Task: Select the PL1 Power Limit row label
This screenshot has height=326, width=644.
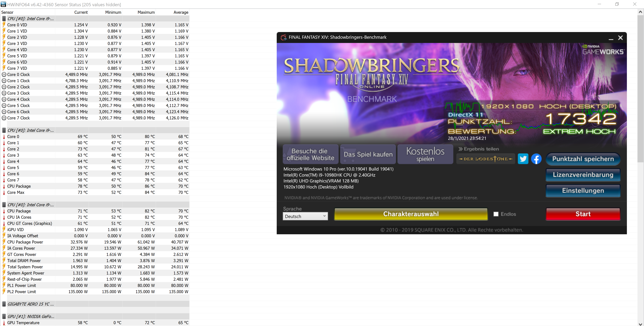Action: click(21, 285)
